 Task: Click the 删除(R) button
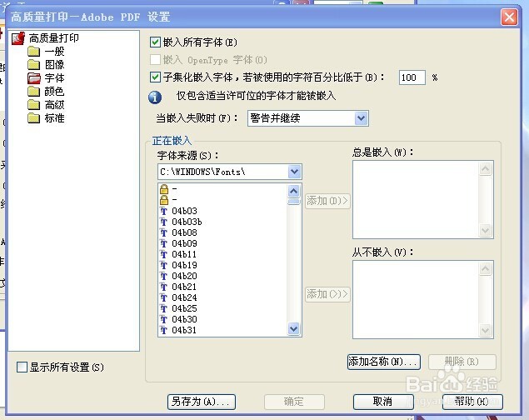pos(462,362)
